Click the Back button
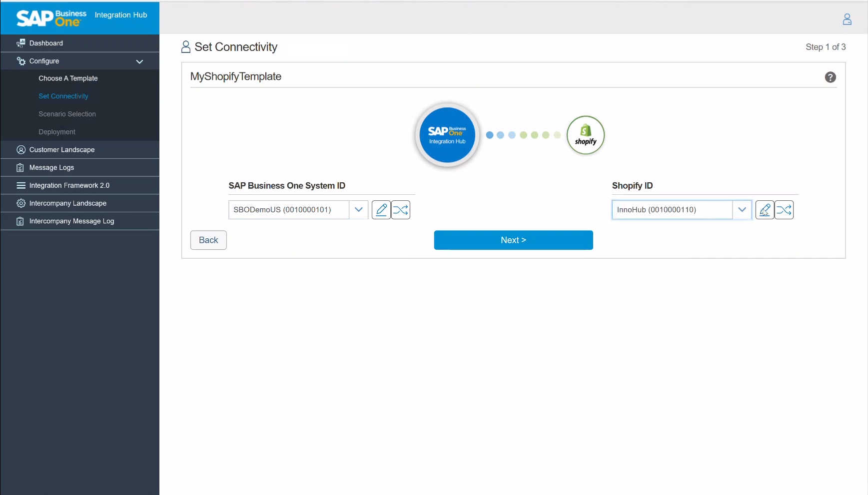Image resolution: width=868 pixels, height=495 pixels. click(208, 240)
